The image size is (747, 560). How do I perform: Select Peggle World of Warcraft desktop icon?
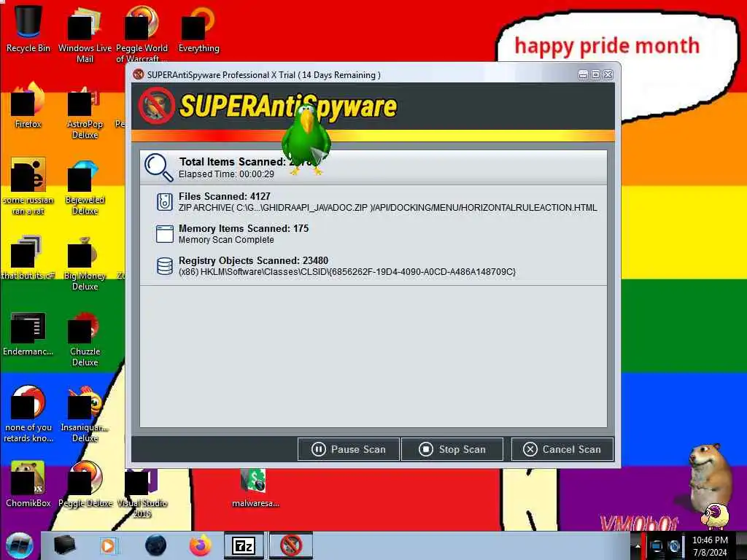point(142,34)
